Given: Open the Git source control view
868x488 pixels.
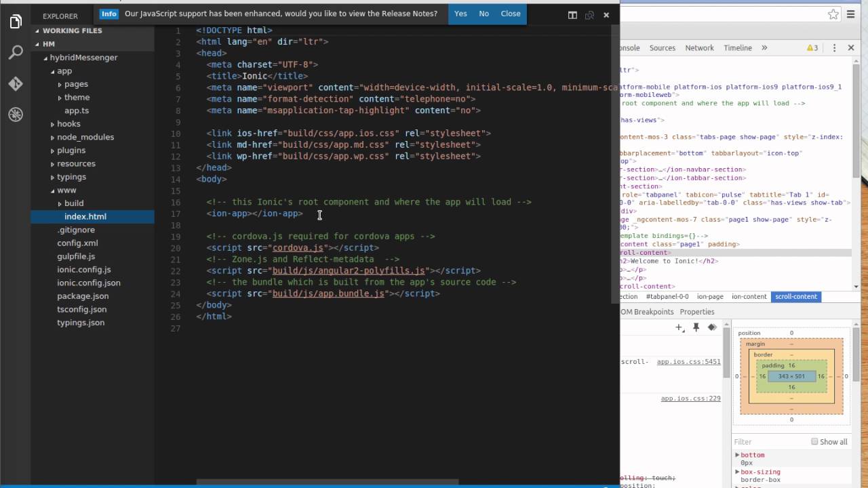Looking at the screenshot, I should coord(16,83).
